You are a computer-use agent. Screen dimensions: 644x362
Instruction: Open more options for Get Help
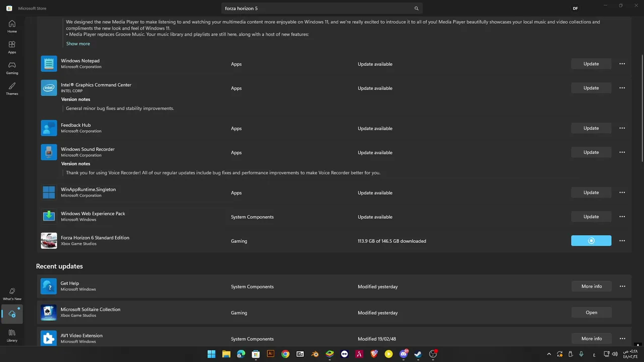click(622, 287)
